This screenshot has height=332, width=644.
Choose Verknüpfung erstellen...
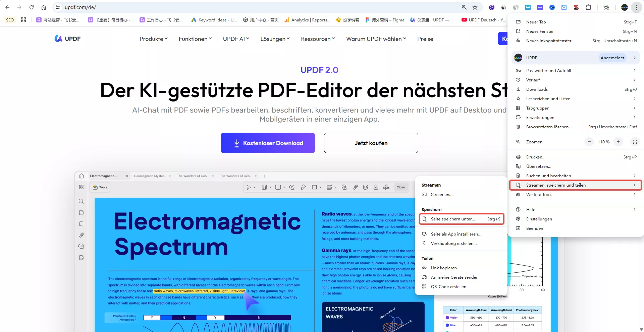click(461, 243)
